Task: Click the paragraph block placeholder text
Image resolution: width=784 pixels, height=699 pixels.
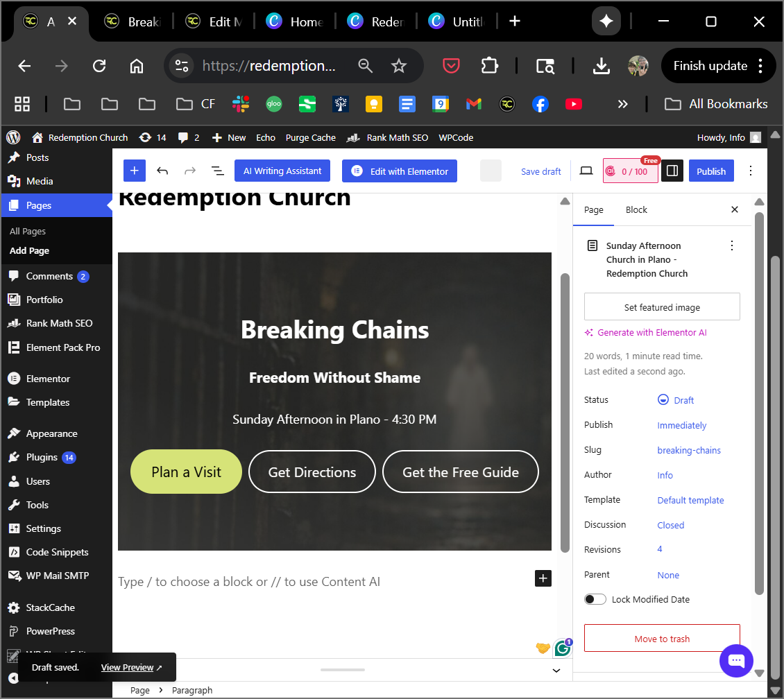Action: click(249, 582)
